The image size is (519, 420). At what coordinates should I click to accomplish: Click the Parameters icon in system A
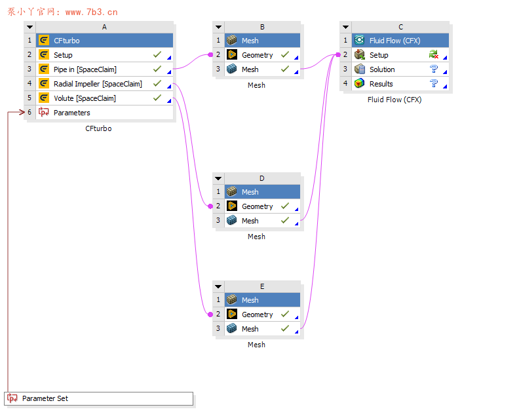[44, 112]
